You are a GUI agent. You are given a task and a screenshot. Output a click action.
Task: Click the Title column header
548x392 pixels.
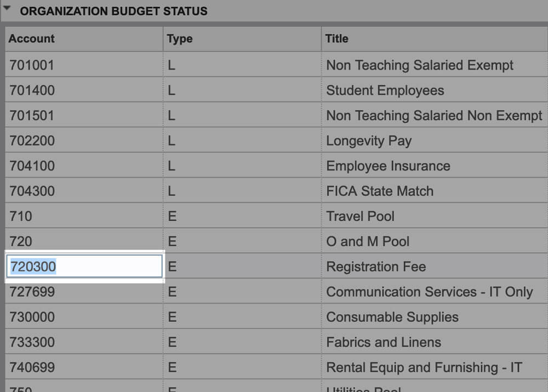tap(336, 38)
